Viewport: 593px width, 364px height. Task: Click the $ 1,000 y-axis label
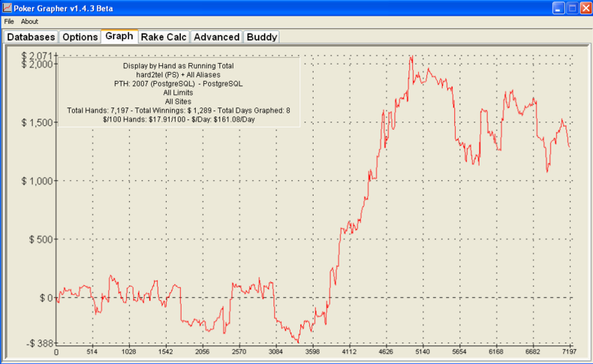point(38,181)
